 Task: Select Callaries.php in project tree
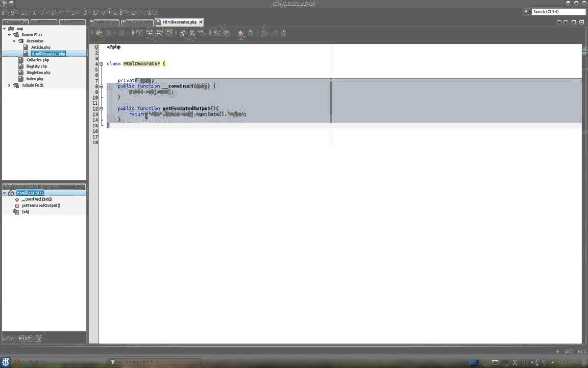tap(37, 60)
